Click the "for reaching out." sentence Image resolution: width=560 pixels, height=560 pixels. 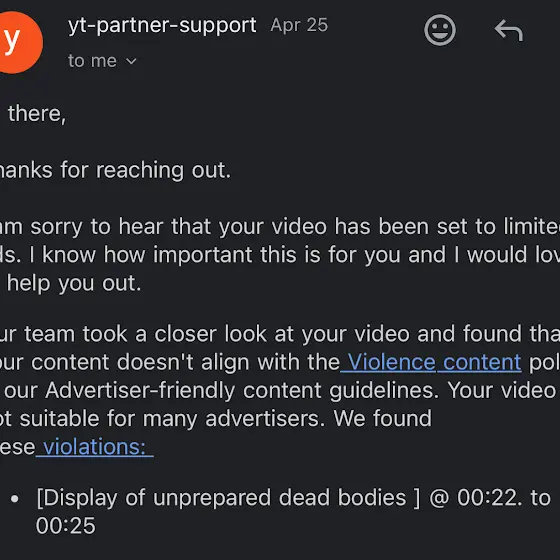[x=146, y=170]
